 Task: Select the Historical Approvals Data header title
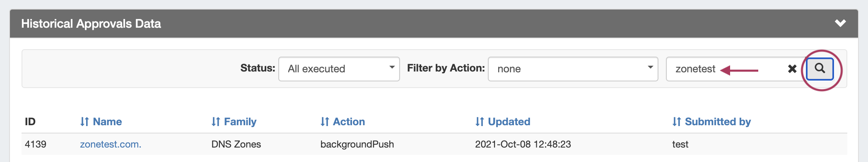(x=91, y=24)
